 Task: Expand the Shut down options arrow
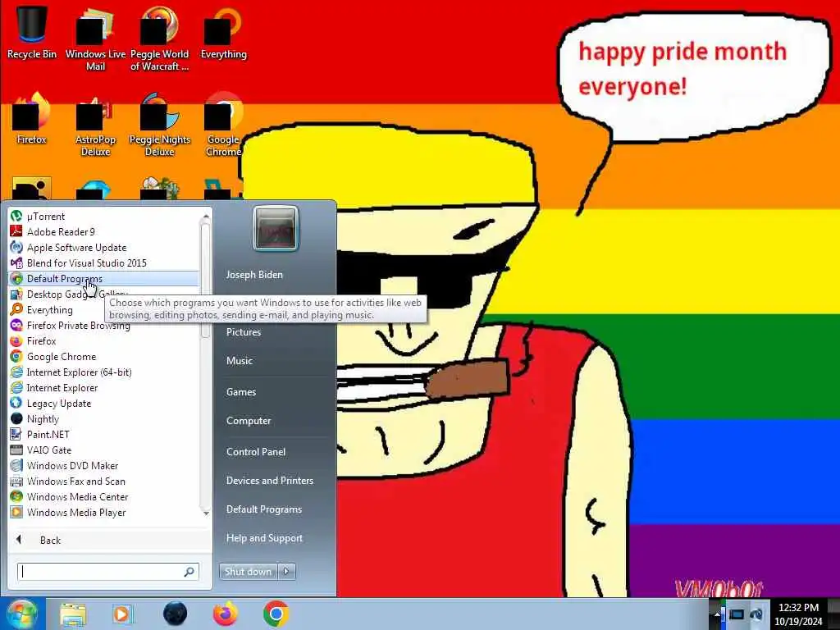pyautogui.click(x=286, y=572)
